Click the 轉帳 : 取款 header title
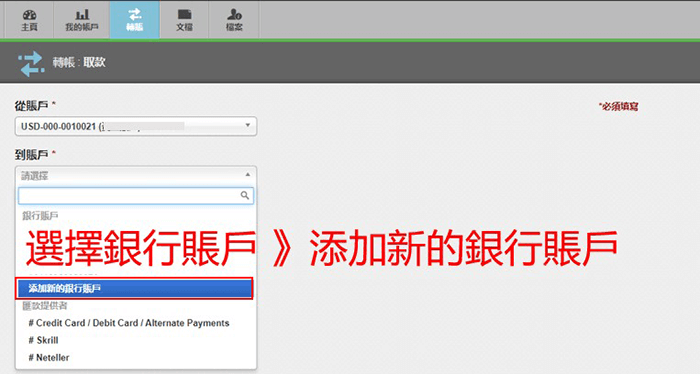 (x=79, y=62)
